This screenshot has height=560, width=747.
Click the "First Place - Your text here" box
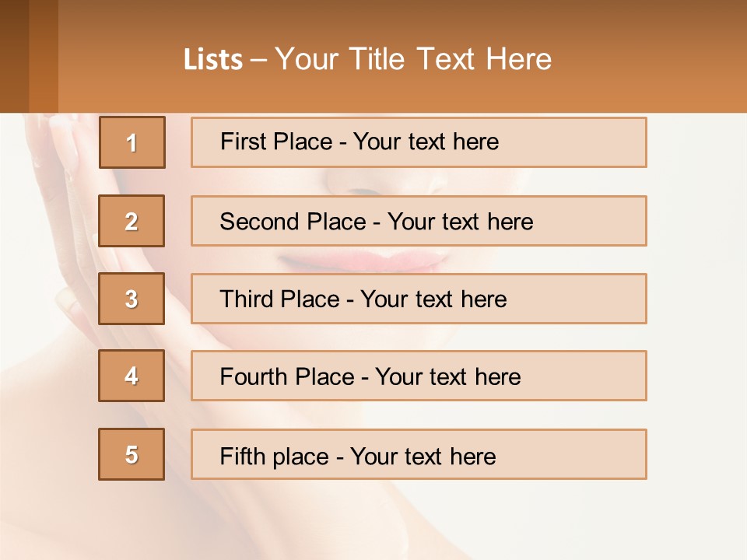[x=419, y=142]
